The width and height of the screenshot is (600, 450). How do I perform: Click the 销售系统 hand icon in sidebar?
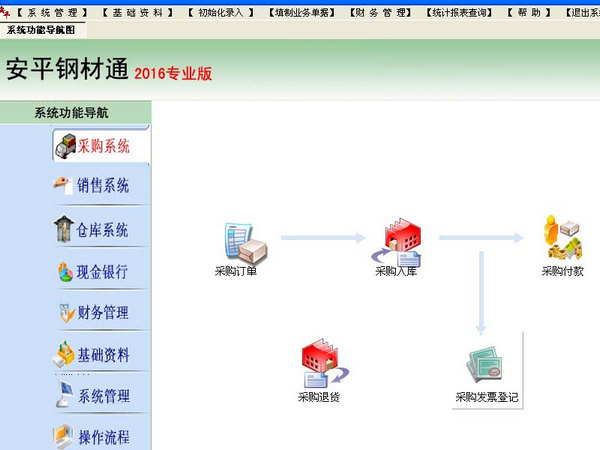click(63, 185)
